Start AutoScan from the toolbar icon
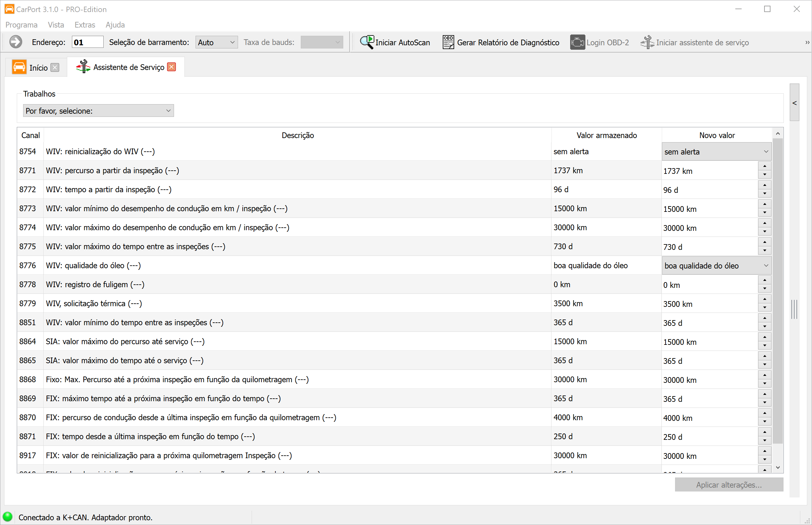 point(367,42)
